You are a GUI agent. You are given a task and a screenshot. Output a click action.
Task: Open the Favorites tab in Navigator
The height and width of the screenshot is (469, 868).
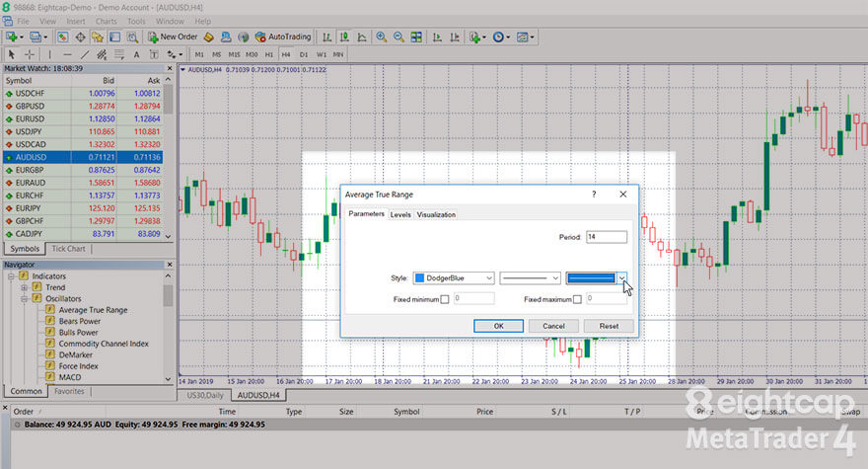tap(69, 391)
